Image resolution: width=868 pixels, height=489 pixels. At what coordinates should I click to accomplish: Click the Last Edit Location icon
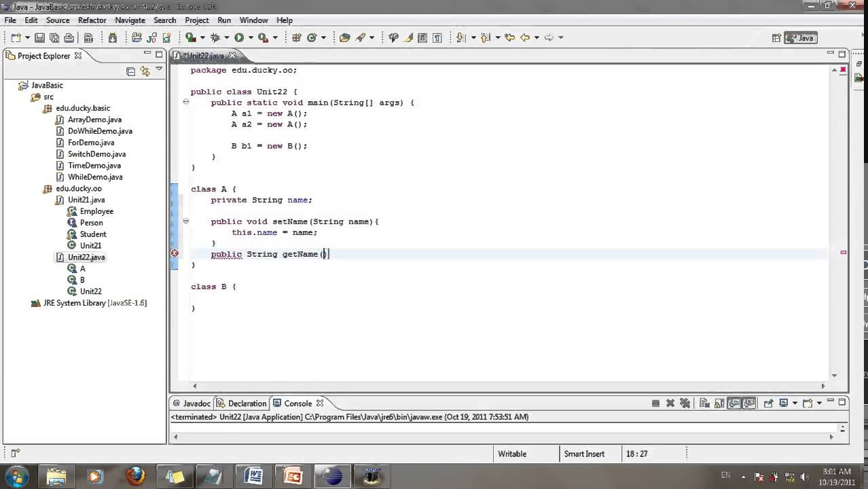509,38
